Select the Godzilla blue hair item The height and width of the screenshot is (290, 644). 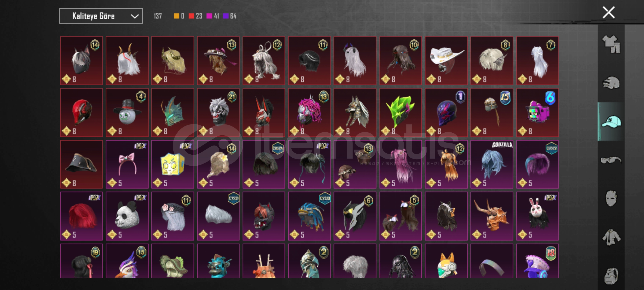pos(492,164)
